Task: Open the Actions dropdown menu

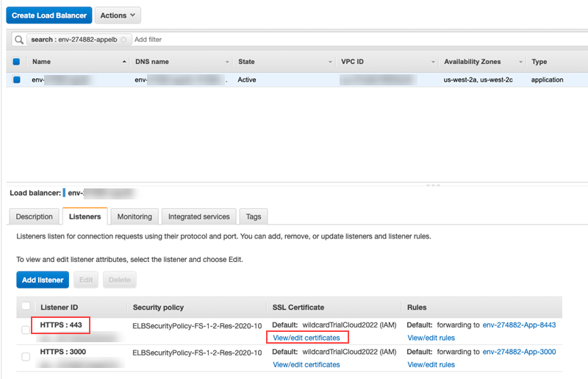Action: (x=118, y=15)
